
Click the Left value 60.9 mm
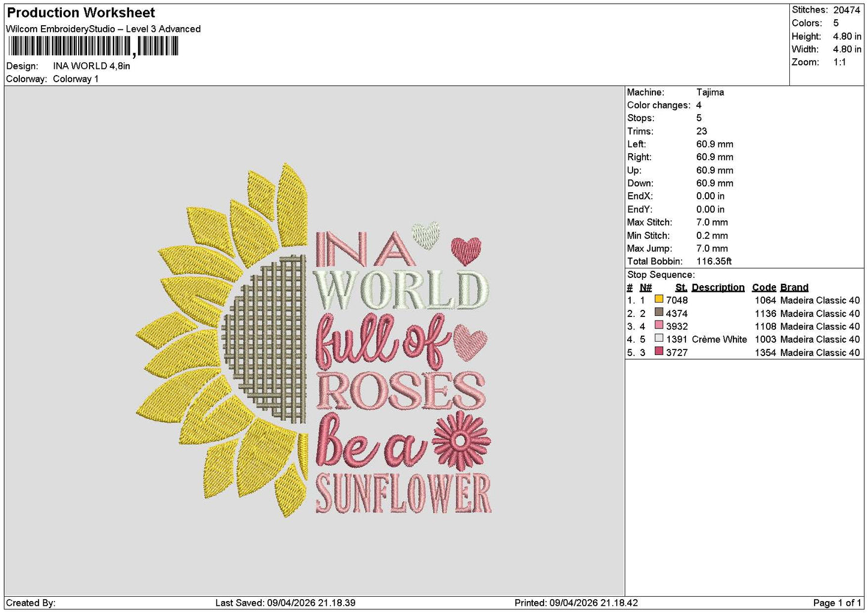[x=715, y=144]
